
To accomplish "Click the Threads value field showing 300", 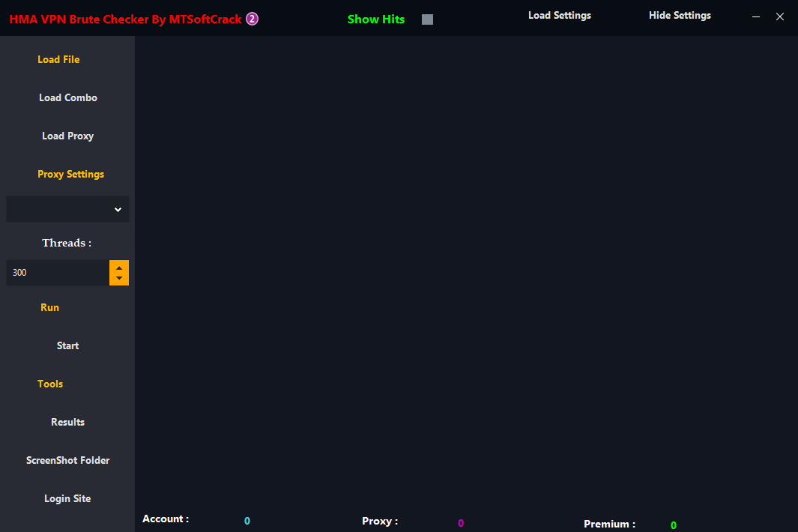I will coord(58,272).
